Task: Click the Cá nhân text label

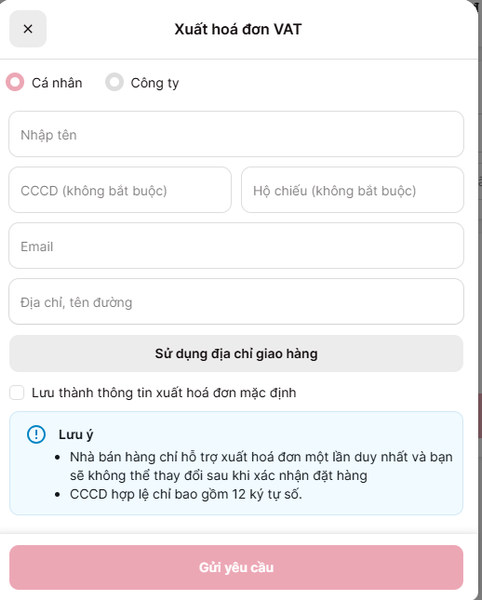Action: click(x=57, y=83)
